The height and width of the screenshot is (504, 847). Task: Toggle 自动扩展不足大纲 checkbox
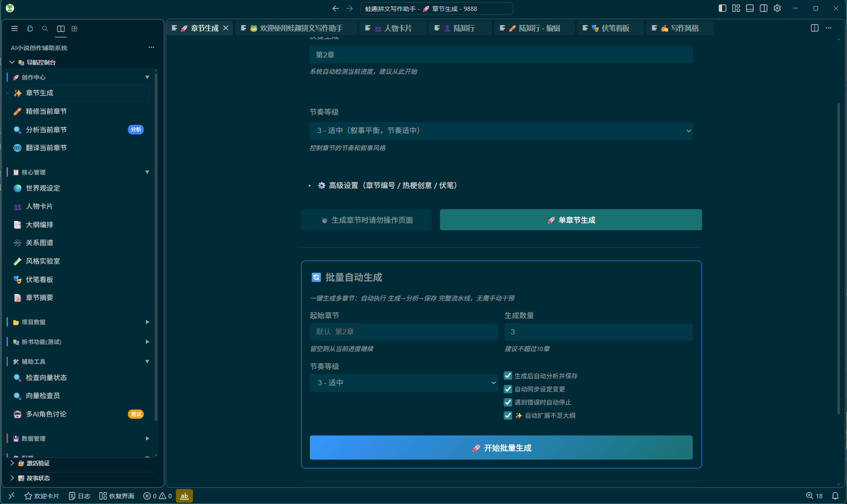[508, 415]
